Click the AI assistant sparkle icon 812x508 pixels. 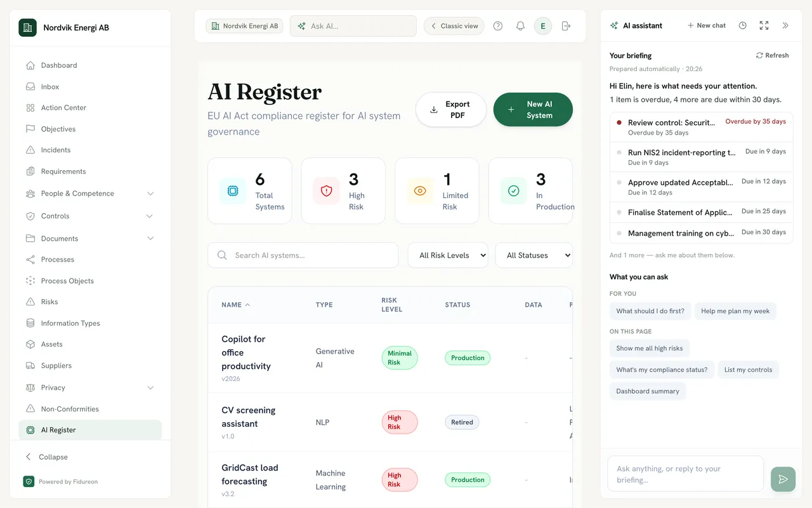pyautogui.click(x=614, y=25)
